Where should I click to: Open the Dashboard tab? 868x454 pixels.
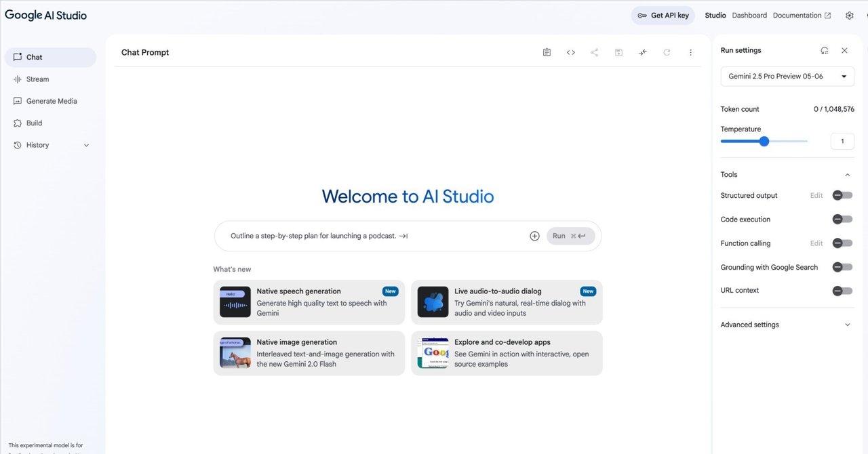click(749, 16)
